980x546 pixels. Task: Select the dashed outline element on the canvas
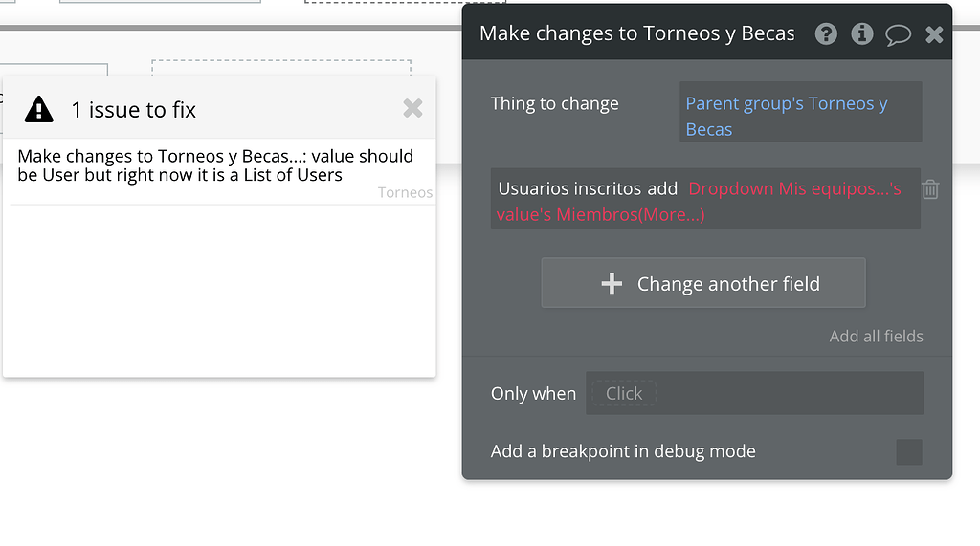280,67
